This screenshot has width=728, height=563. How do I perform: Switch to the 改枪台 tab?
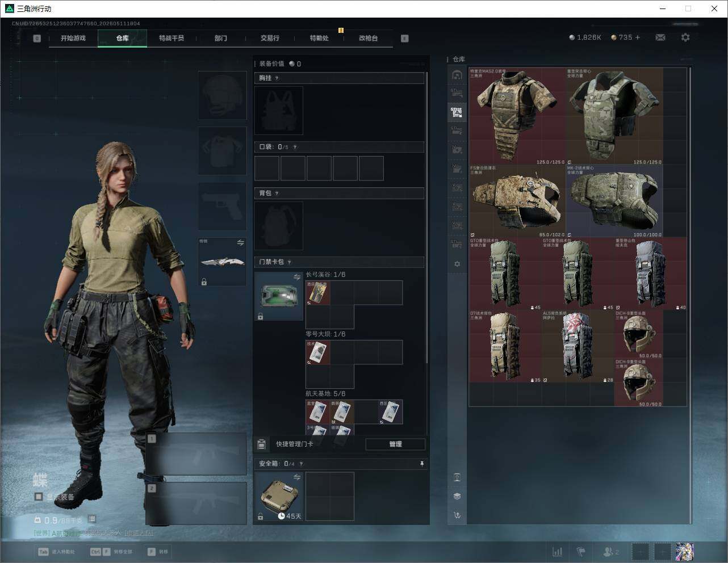pyautogui.click(x=368, y=38)
